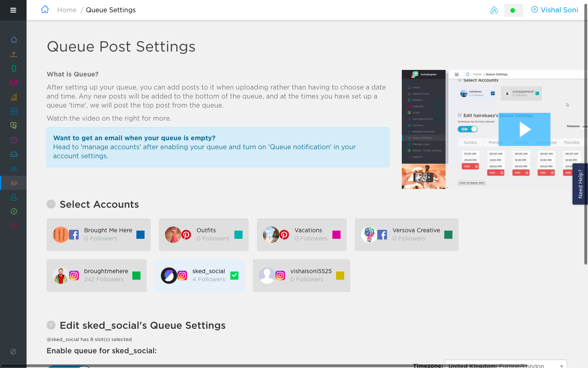
Task: Click the sked_social profile avatar
Action: 169,276
